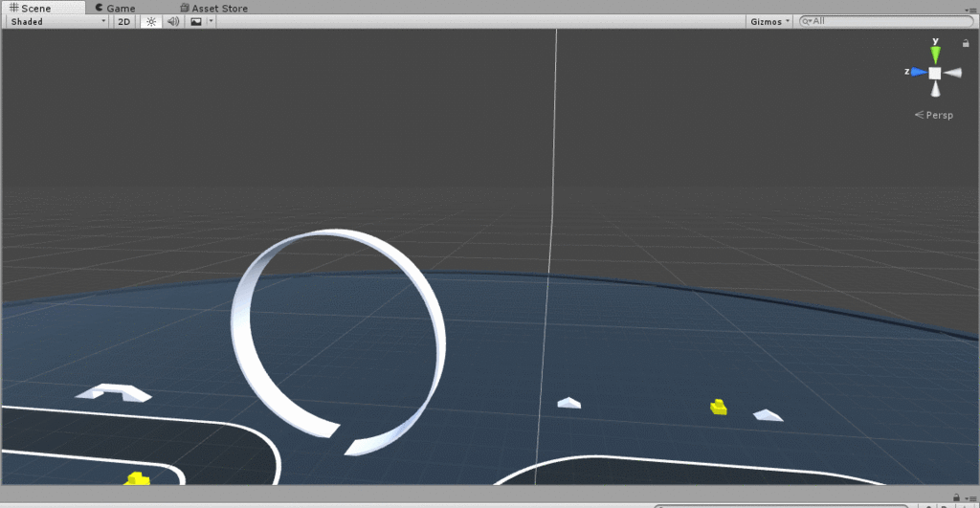Click the green Y axis cone
The height and width of the screenshot is (508, 980).
pyautogui.click(x=935, y=53)
